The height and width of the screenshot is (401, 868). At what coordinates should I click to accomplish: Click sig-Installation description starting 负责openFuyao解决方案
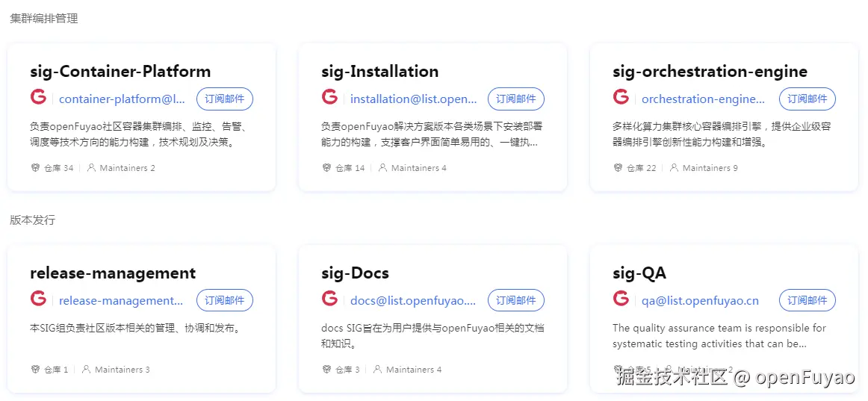tap(430, 134)
